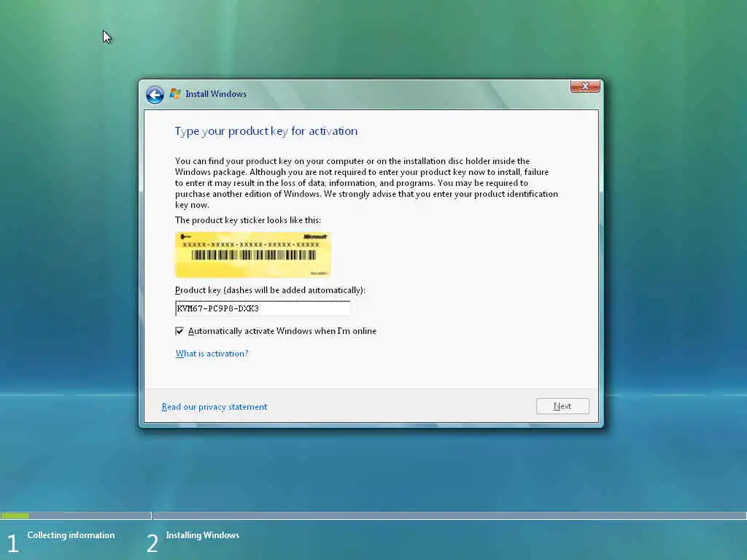
Task: Click the green installation progress bar
Action: tap(15, 516)
